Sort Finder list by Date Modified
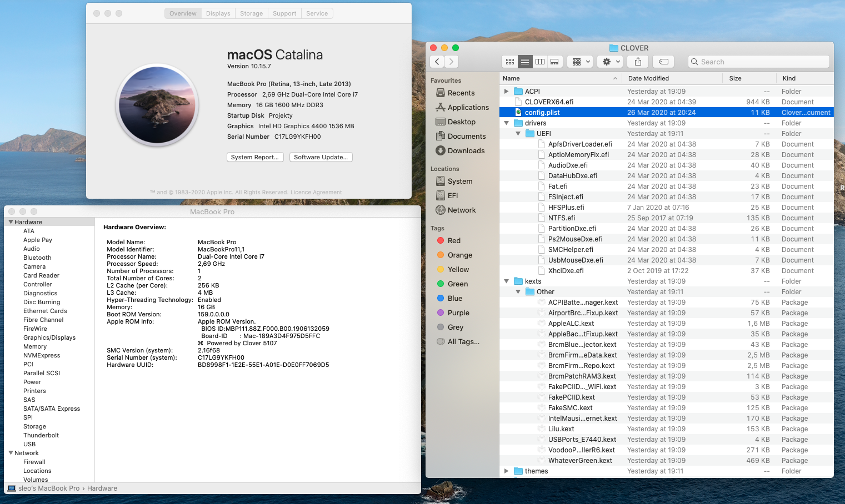The height and width of the screenshot is (504, 845). coord(672,78)
